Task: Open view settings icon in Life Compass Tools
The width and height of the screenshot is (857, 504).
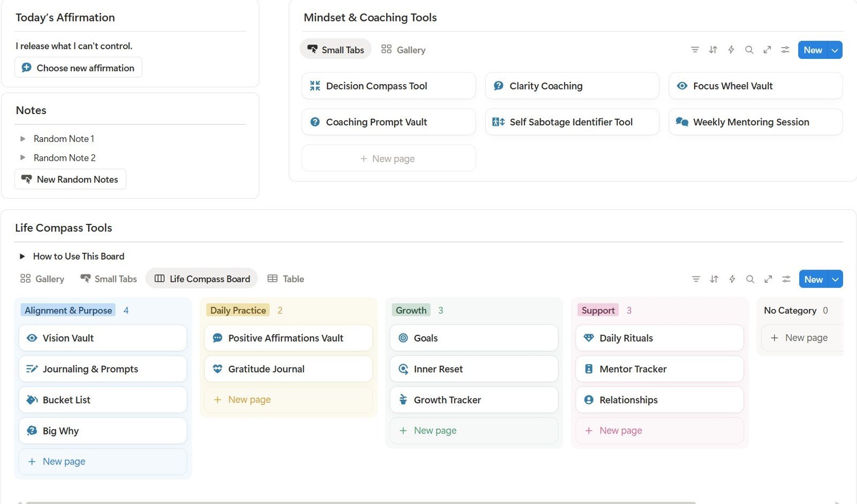Action: [786, 279]
